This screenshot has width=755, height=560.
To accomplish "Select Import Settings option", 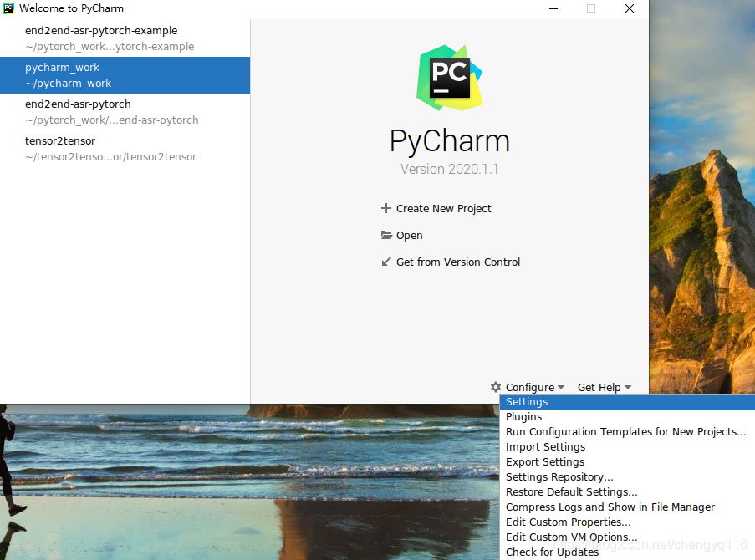I will click(x=627, y=447).
